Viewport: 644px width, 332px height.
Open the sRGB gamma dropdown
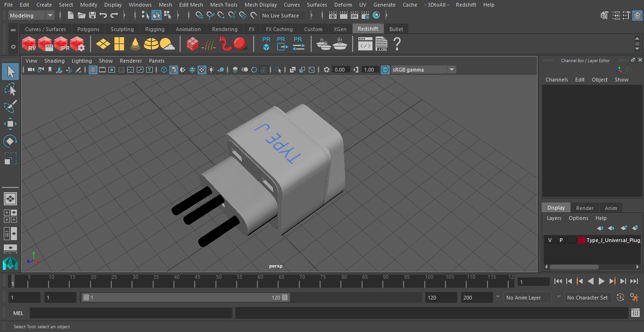(x=423, y=70)
